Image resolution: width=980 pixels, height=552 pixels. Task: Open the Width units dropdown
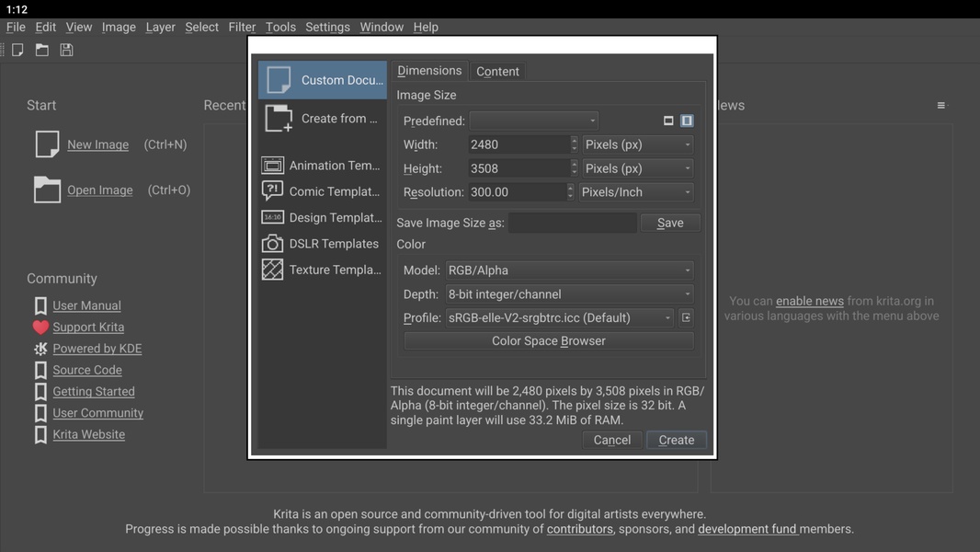coord(637,144)
